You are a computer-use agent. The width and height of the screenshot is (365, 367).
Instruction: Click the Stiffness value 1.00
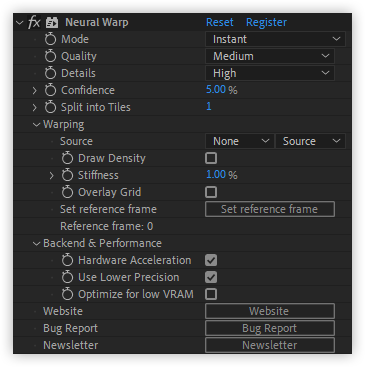click(216, 175)
